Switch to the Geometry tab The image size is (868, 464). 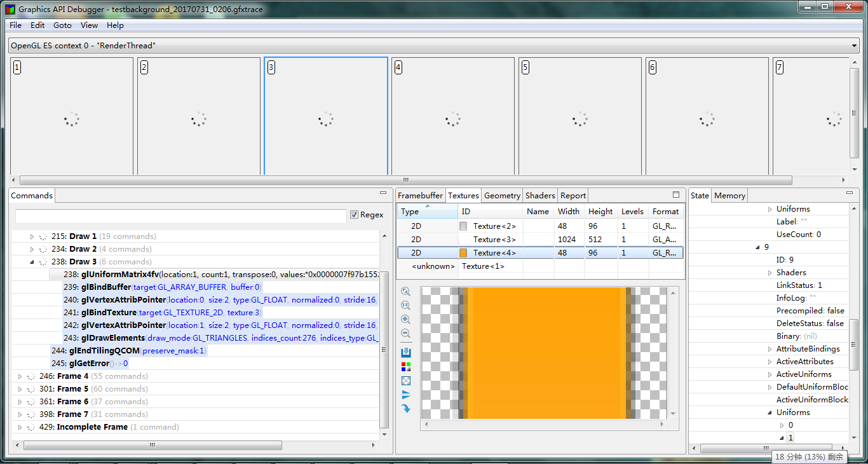click(x=502, y=195)
